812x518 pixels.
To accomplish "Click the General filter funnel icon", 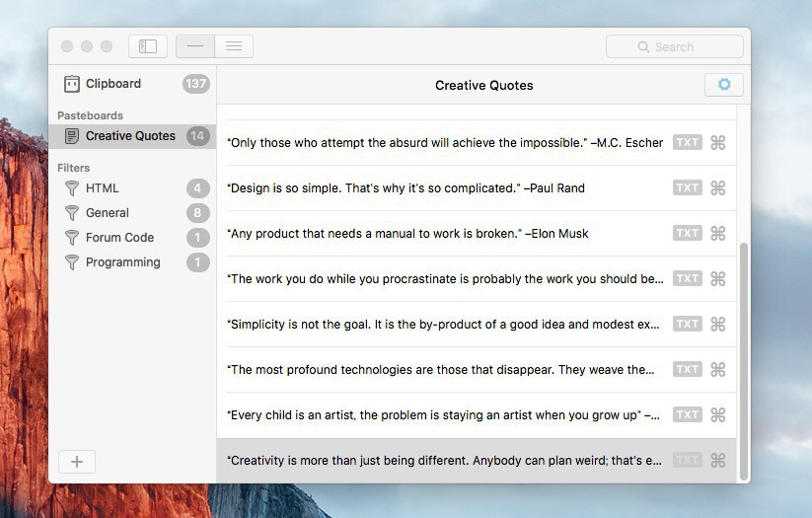I will click(x=72, y=213).
